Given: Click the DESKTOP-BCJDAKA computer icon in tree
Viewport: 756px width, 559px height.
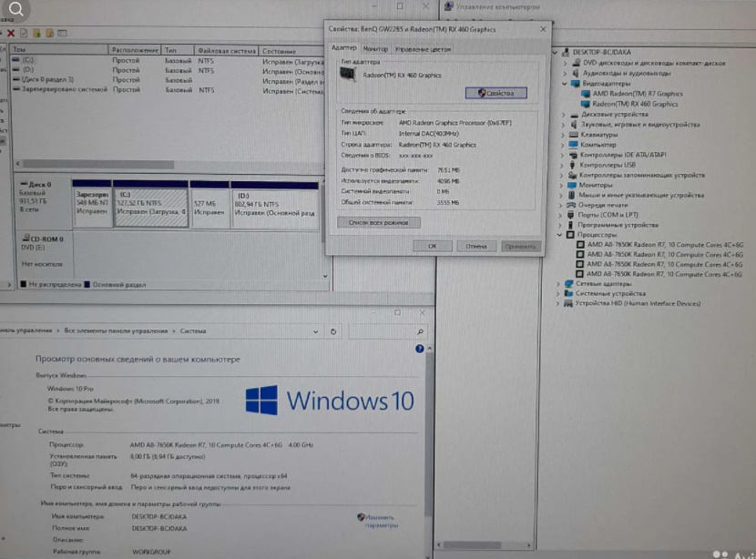Looking at the screenshot, I should 566,52.
